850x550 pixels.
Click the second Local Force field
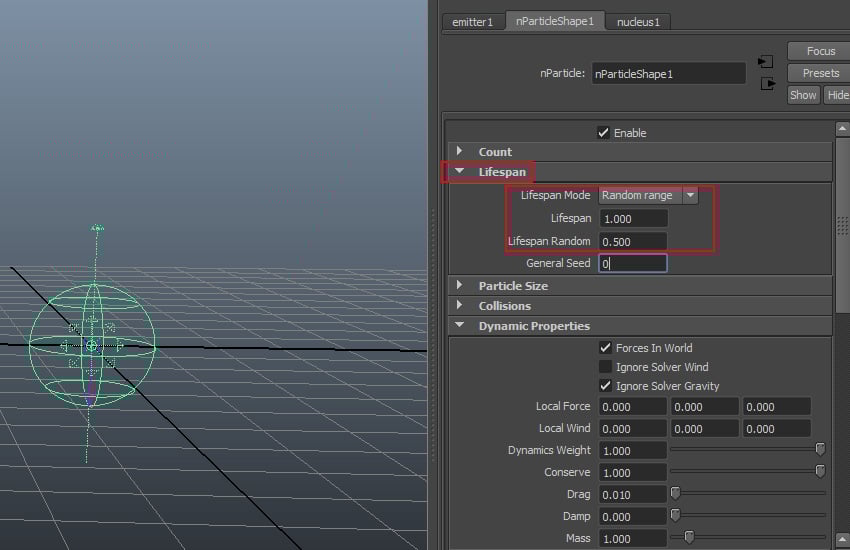point(705,406)
